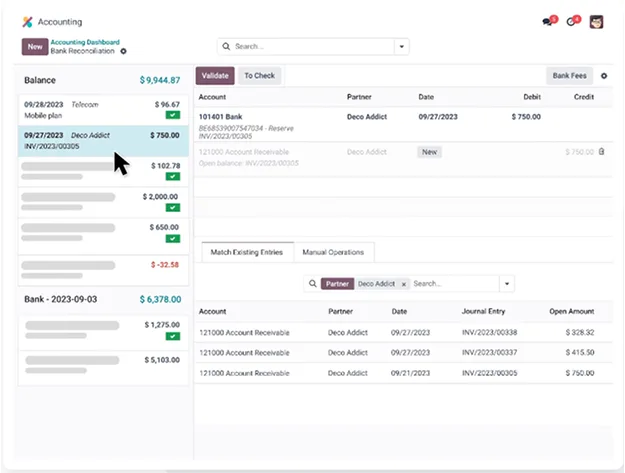625x473 pixels.
Task: Delete the Account Receivable line with trash icon
Action: [x=602, y=152]
